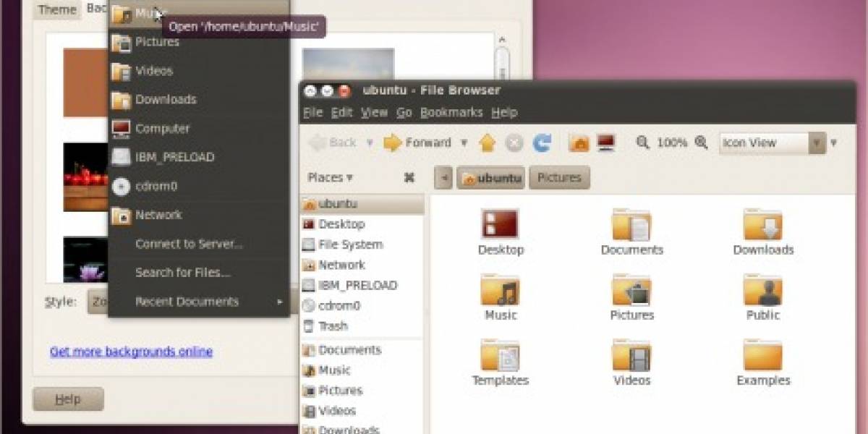Click Help button in Appearance window
Image resolution: width=868 pixels, height=434 pixels.
pos(68,399)
